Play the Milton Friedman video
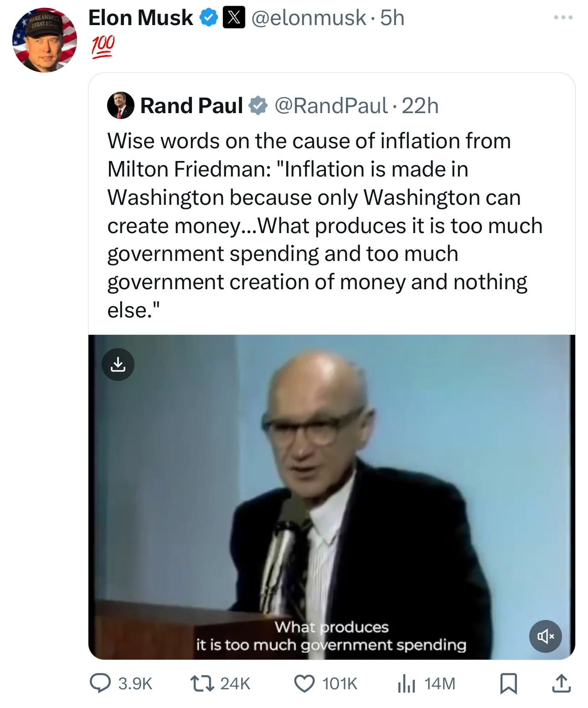The width and height of the screenshot is (588, 708). [331, 497]
